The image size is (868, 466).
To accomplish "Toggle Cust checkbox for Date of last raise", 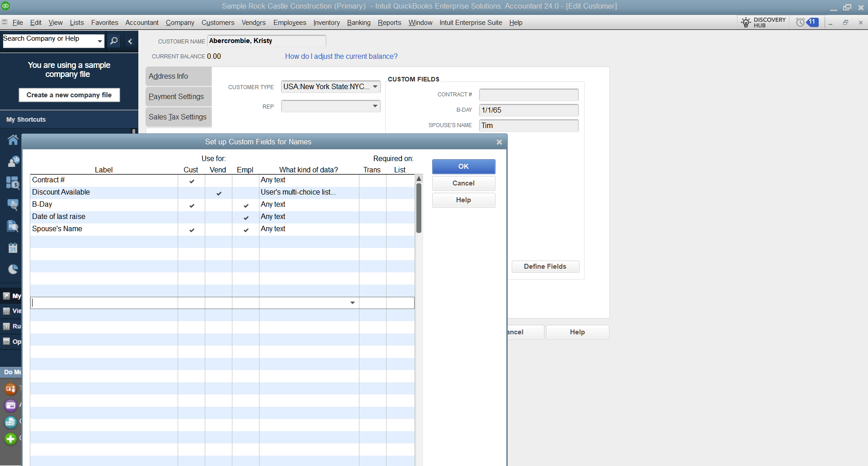I will point(192,217).
